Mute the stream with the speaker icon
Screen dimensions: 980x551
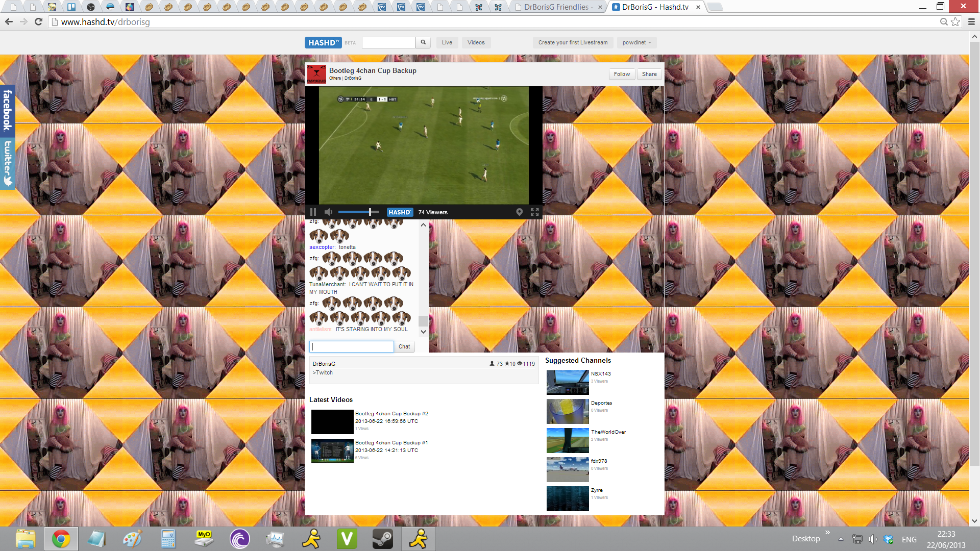(x=328, y=212)
